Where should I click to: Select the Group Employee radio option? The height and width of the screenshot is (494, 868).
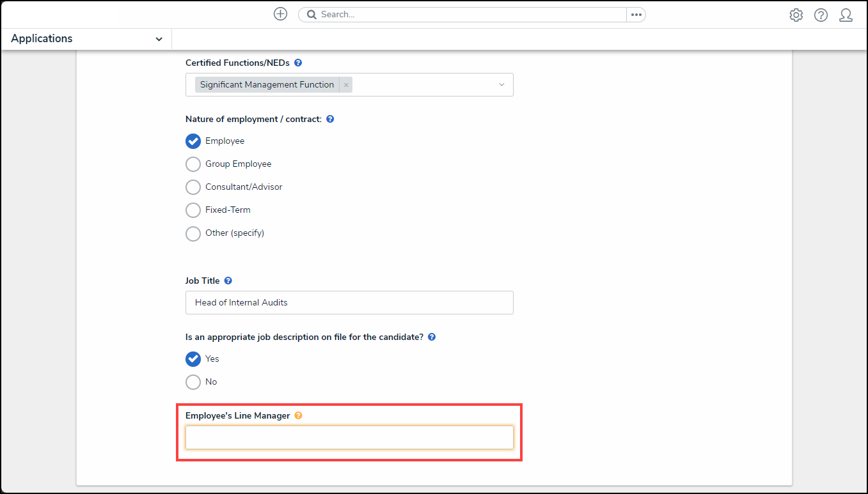[193, 164]
